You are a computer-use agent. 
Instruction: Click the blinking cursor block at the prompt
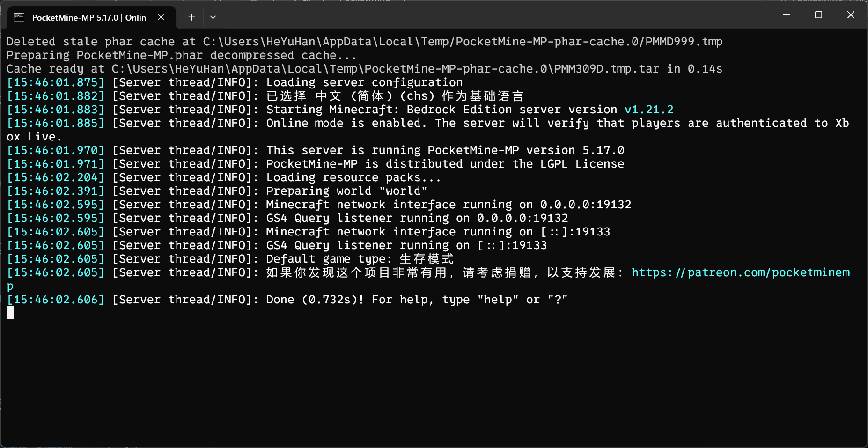[x=10, y=313]
